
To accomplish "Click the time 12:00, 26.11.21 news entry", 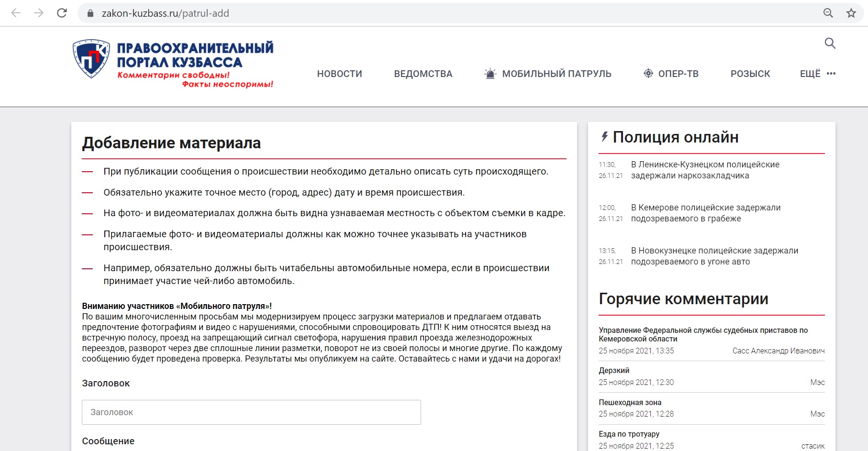I will [x=611, y=213].
